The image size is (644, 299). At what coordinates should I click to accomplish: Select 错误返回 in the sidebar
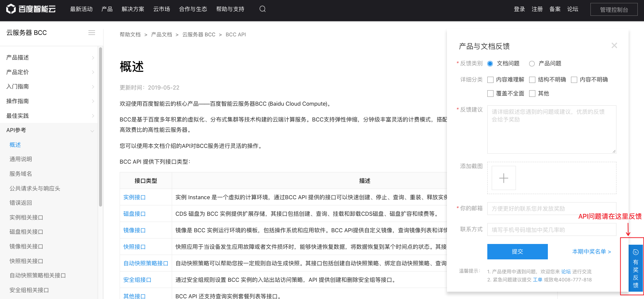21,203
